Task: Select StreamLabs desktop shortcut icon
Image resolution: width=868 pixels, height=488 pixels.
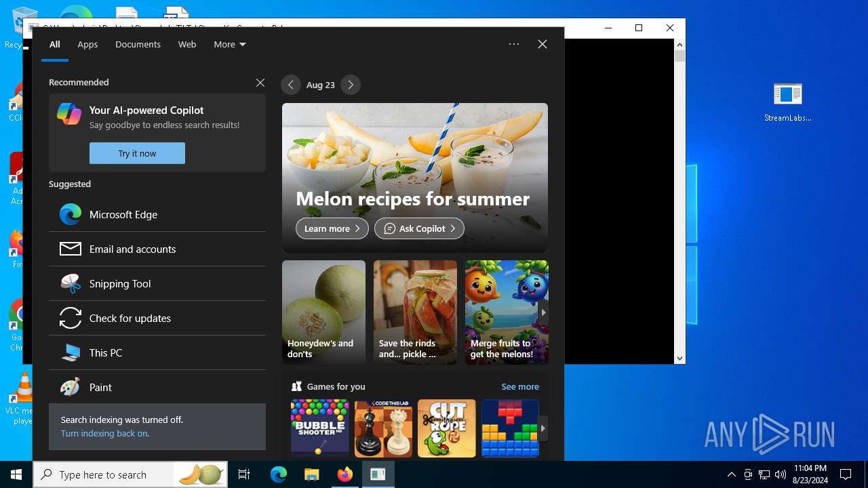Action: tap(788, 102)
